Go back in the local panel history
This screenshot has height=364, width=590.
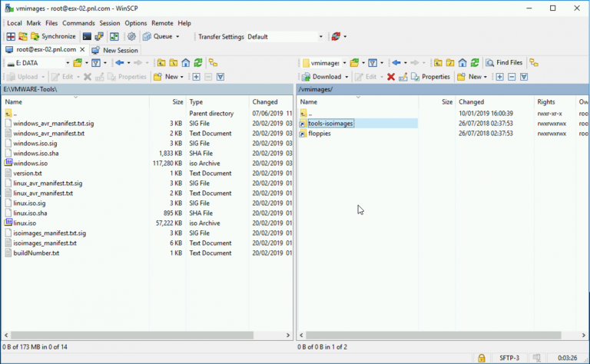[120, 63]
